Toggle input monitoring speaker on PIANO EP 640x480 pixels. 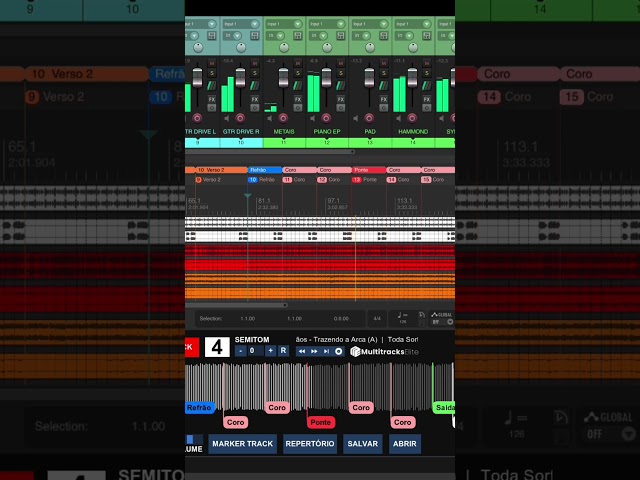click(313, 118)
